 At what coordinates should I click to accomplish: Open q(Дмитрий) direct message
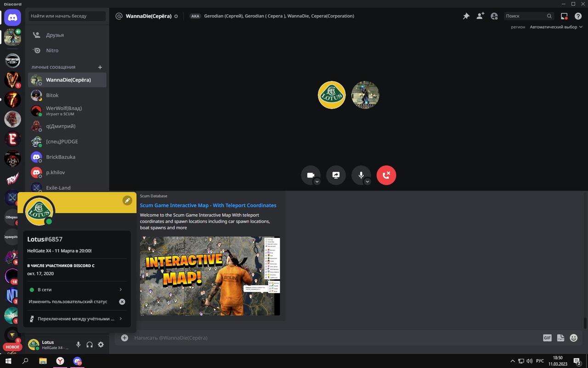(x=67, y=126)
